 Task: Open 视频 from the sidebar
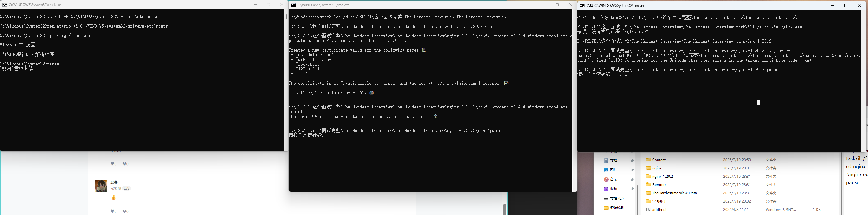pos(613,189)
